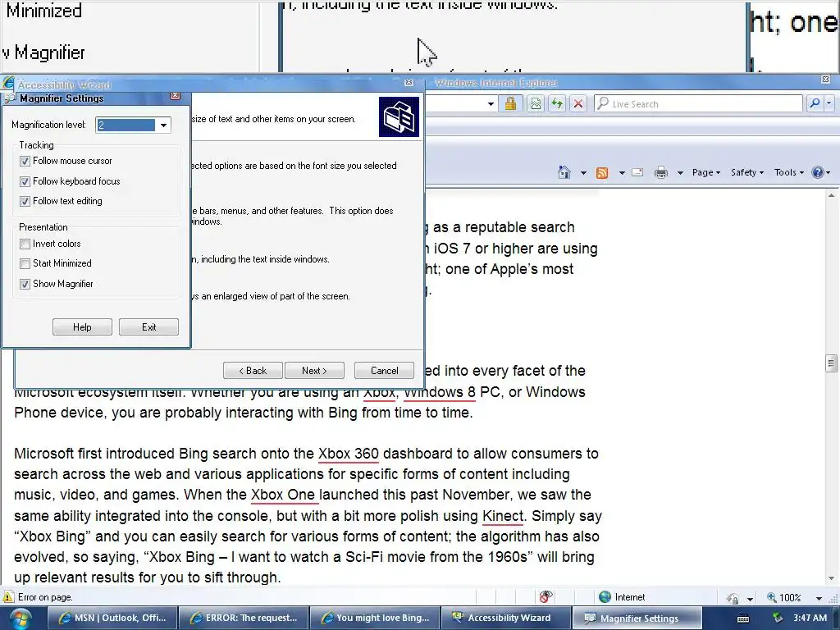Toggle Follow mouse cursor checkbox
Viewport: 840px width, 630px height.
(x=25, y=161)
